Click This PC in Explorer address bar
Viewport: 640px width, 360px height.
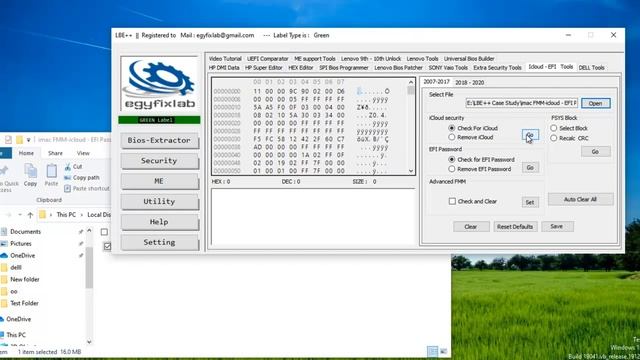pyautogui.click(x=66, y=215)
